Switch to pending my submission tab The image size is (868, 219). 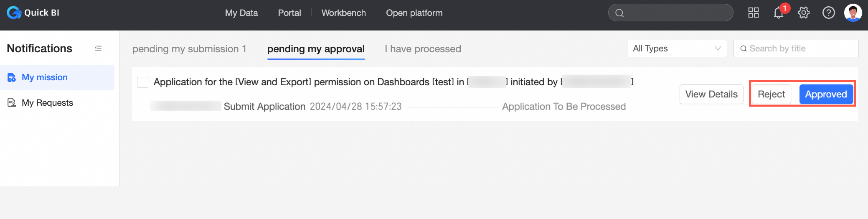[189, 49]
